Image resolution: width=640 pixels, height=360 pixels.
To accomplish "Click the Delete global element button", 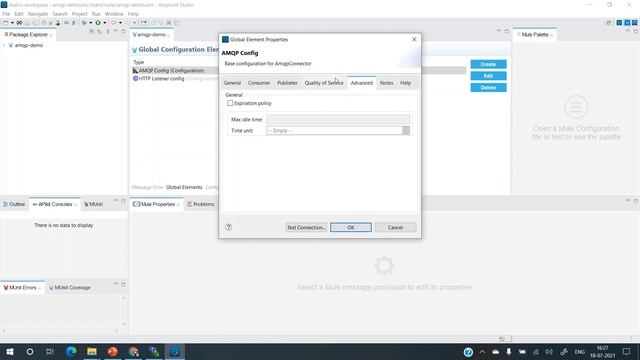I will (488, 87).
